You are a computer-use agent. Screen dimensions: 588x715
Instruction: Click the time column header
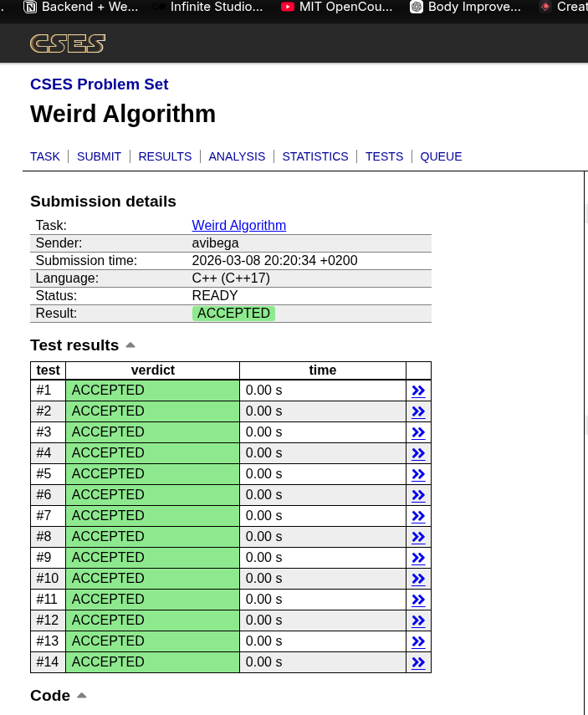323,370
